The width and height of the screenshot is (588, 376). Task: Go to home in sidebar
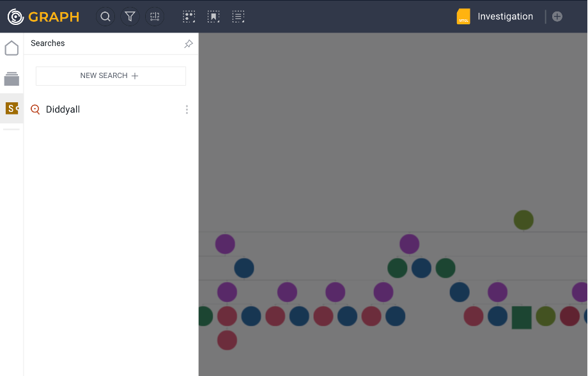pyautogui.click(x=12, y=48)
